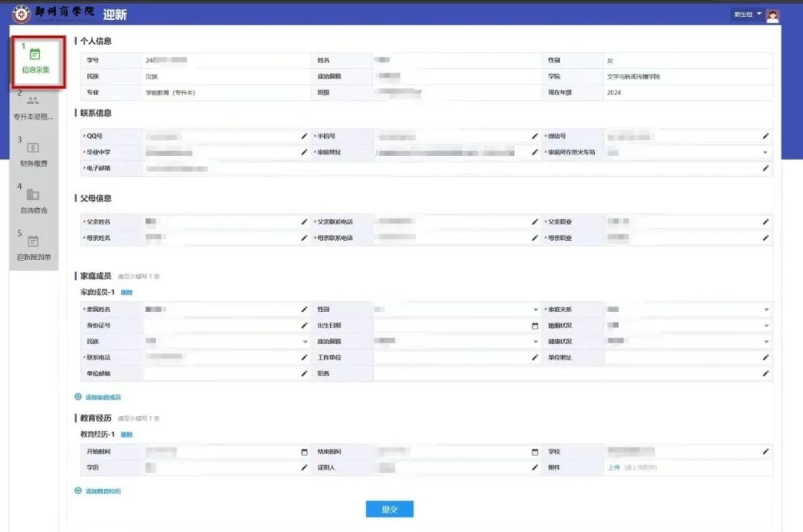Click the 删除 link next to 家庭成员-1
The image size is (803, 532).
pos(126,293)
